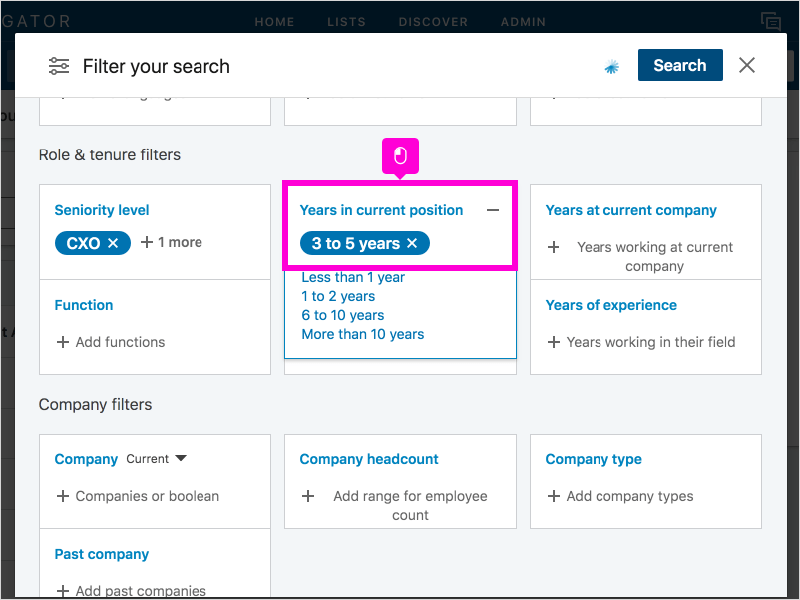Close the filter panel with X icon
Image resolution: width=800 pixels, height=600 pixels.
tap(747, 65)
